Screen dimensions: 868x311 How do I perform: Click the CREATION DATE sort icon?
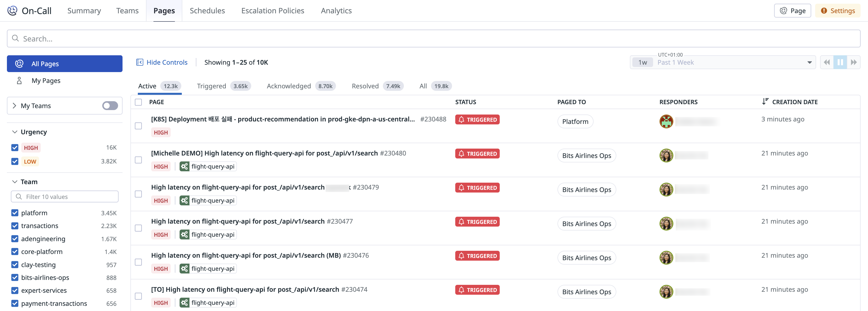pos(765,102)
